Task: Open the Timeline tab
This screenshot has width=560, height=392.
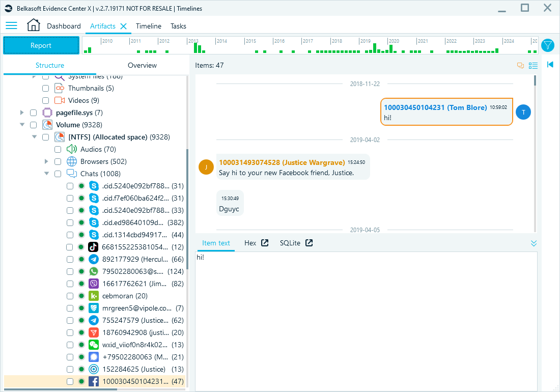Action: (148, 26)
